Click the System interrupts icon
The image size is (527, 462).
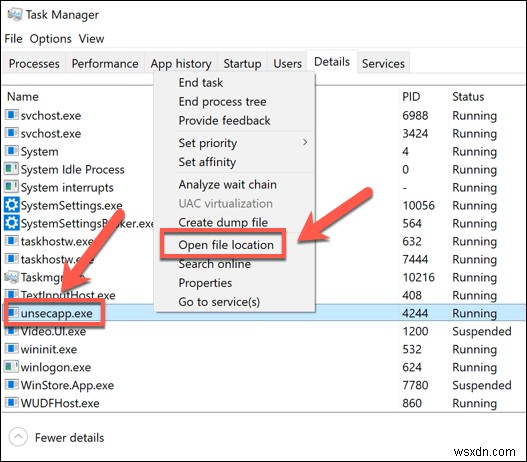(12, 187)
